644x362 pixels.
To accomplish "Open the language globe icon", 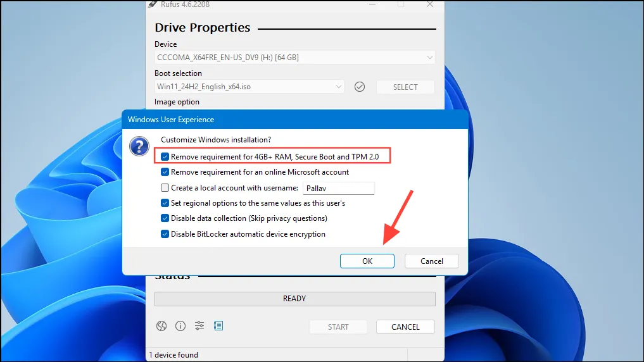I will [x=161, y=326].
